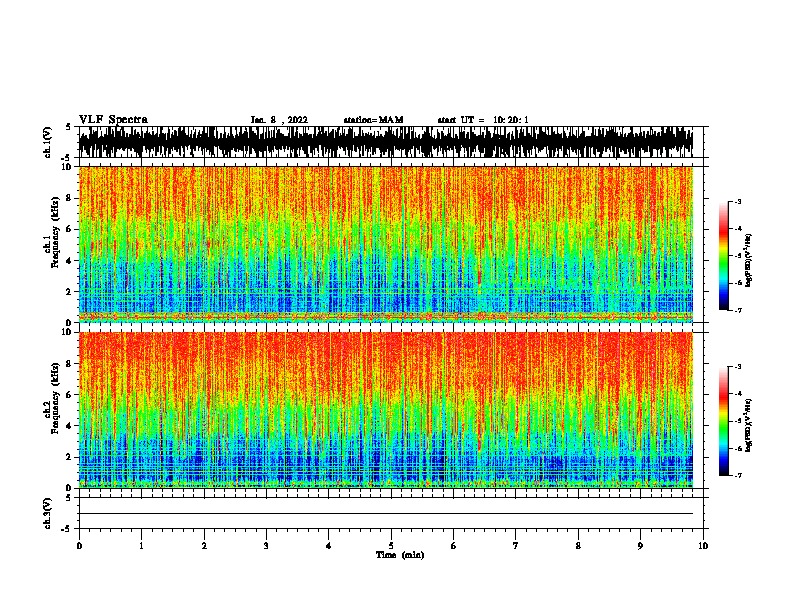Click the ch.1 spectrogram panel
The image size is (792, 612).
(386, 244)
